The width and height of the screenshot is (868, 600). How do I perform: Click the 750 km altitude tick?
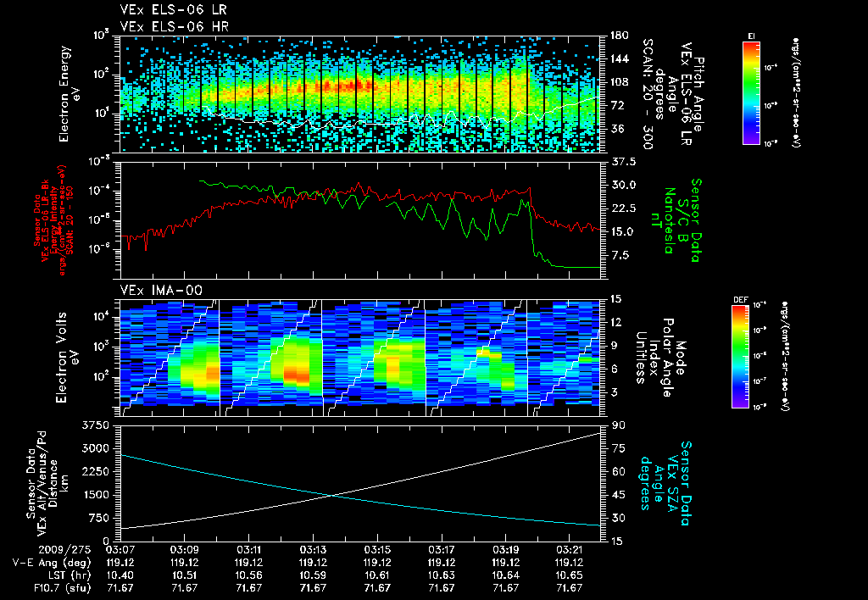98,518
